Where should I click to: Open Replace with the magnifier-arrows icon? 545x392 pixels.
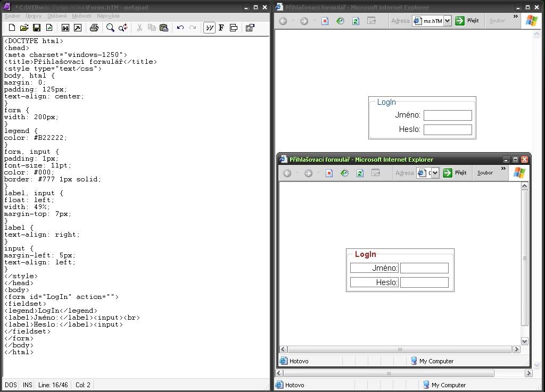[123, 28]
